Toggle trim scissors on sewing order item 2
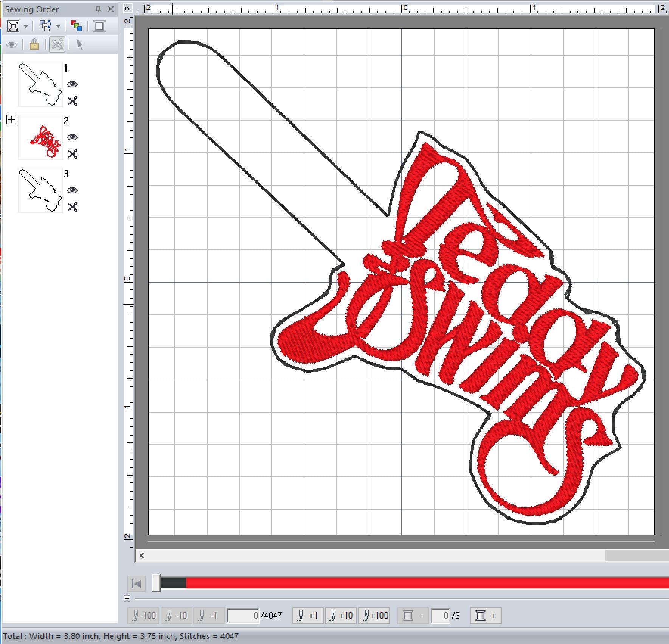669x644 pixels. click(x=72, y=154)
